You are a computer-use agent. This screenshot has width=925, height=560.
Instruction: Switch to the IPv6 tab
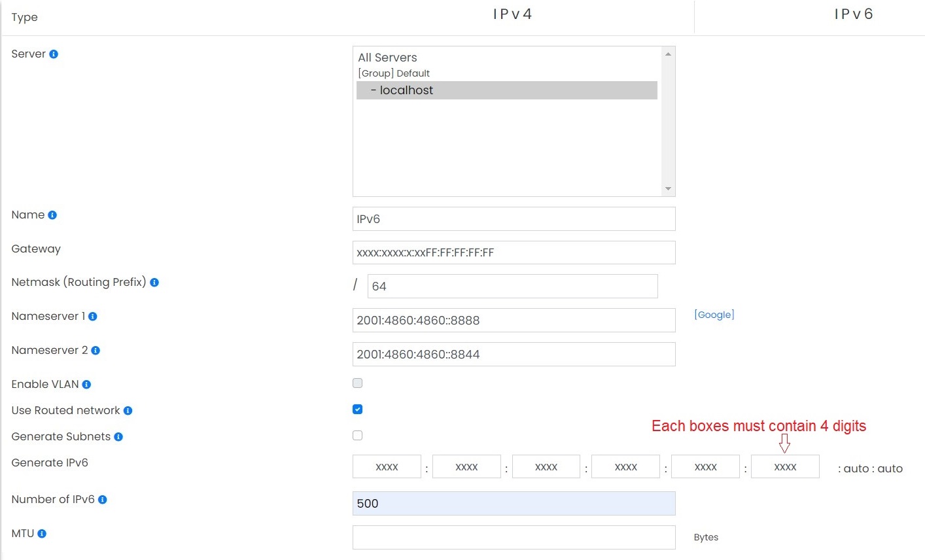coord(854,13)
